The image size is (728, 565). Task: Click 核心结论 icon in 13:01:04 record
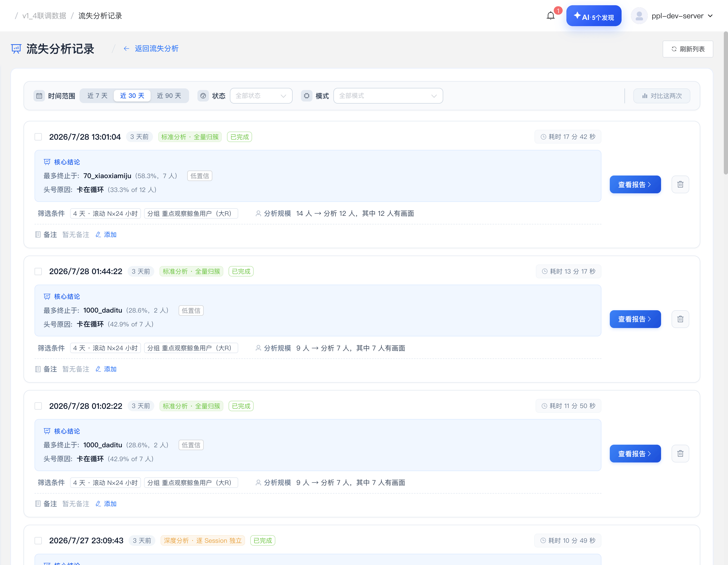pos(47,162)
